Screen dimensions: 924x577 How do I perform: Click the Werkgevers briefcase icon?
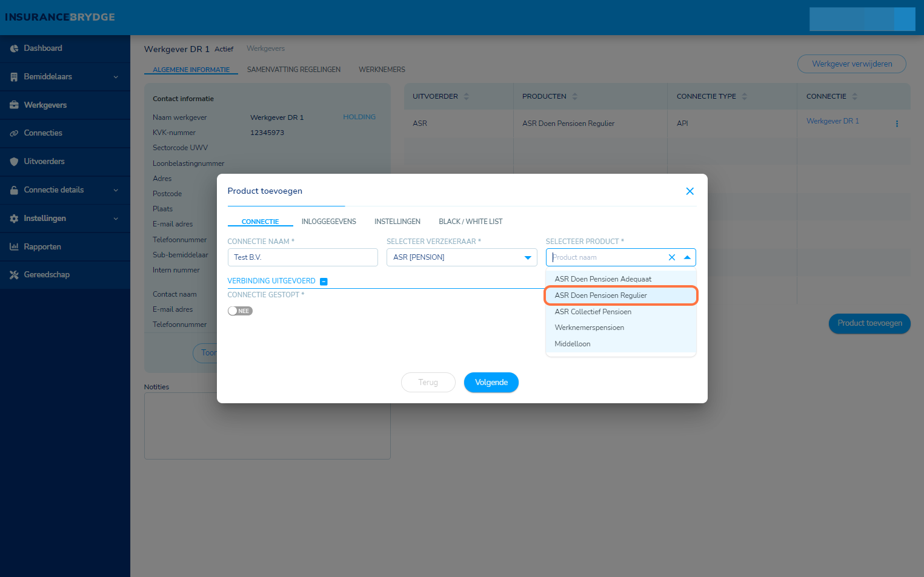tap(14, 105)
